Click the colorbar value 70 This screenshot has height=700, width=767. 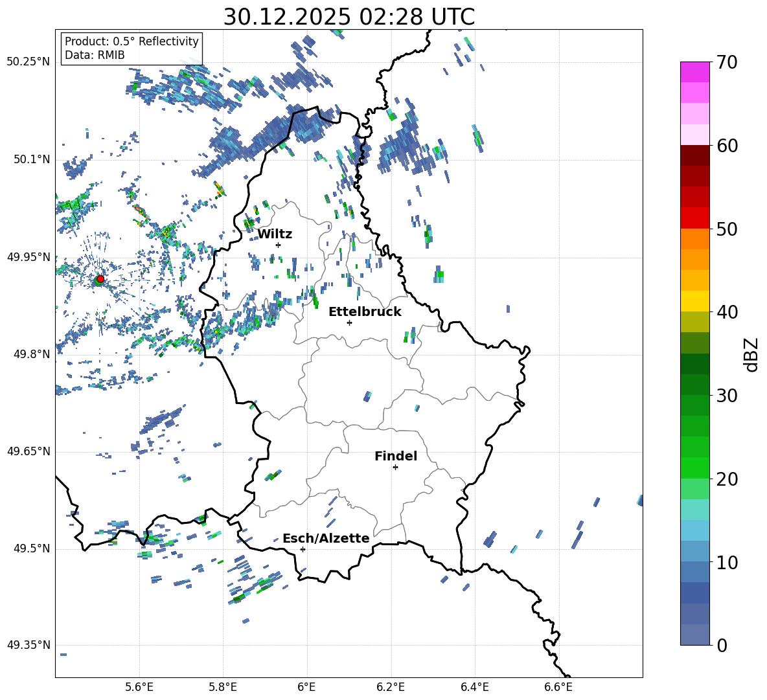(x=727, y=62)
